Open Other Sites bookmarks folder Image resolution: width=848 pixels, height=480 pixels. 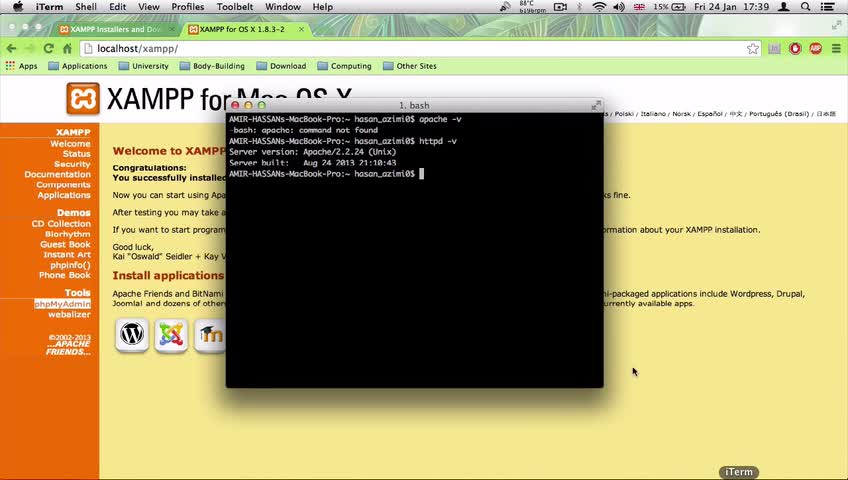[410, 66]
